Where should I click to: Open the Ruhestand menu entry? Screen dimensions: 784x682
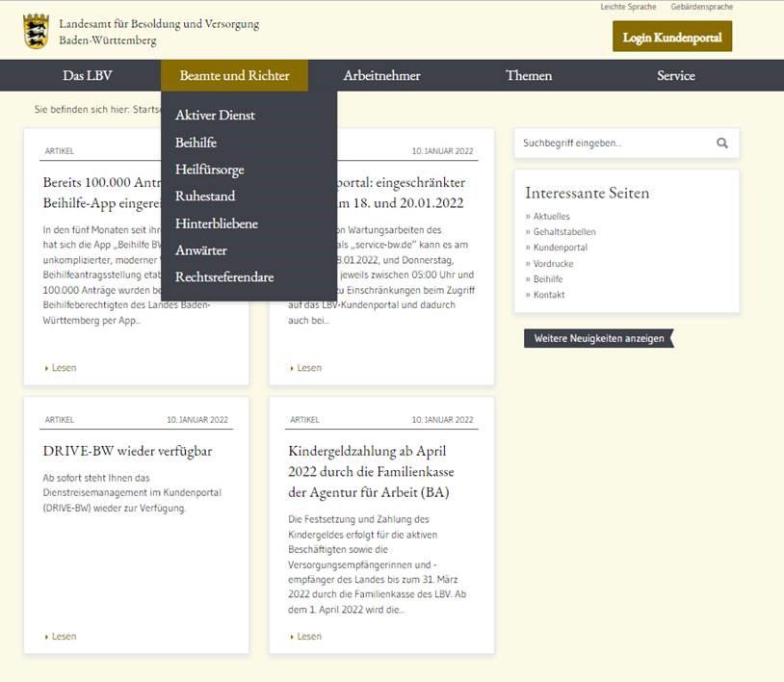pyautogui.click(x=204, y=197)
